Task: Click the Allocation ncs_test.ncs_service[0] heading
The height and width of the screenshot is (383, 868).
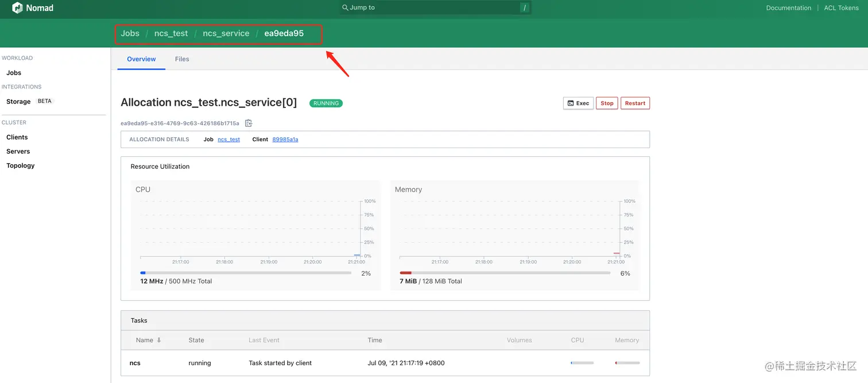Action: coord(209,103)
